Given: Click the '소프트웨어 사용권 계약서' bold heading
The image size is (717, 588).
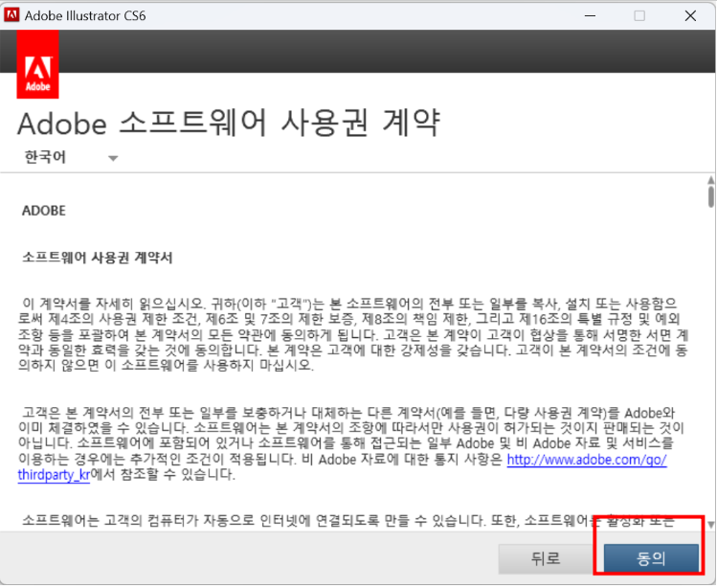Looking at the screenshot, I should [x=98, y=258].
